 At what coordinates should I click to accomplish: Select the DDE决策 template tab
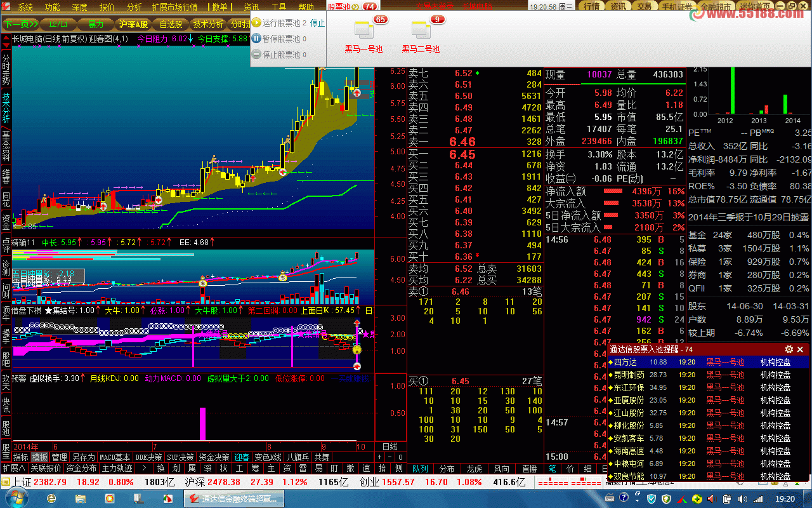point(148,457)
